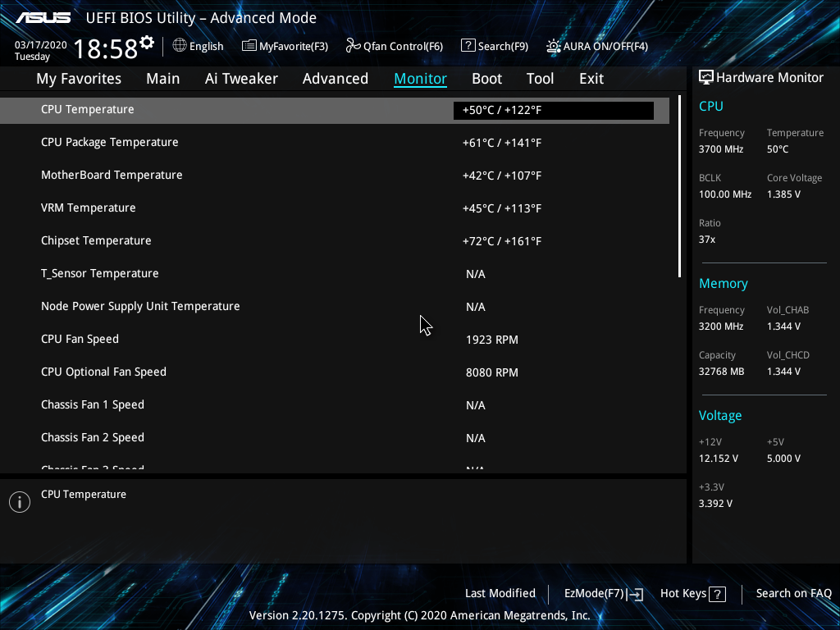The image size is (840, 630).
Task: Click the +42°C / +107°F value
Action: point(502,176)
